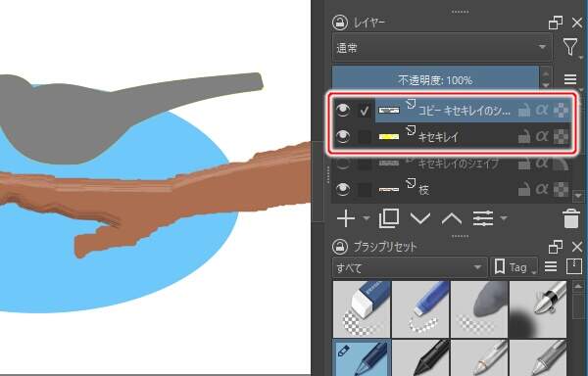
Task: Duplicate the selected layer
Action: pos(389,218)
